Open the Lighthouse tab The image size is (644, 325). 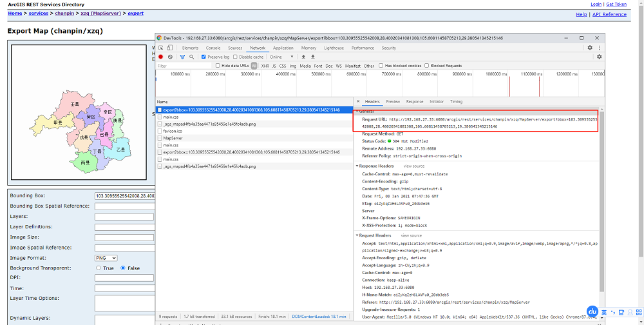coord(334,48)
